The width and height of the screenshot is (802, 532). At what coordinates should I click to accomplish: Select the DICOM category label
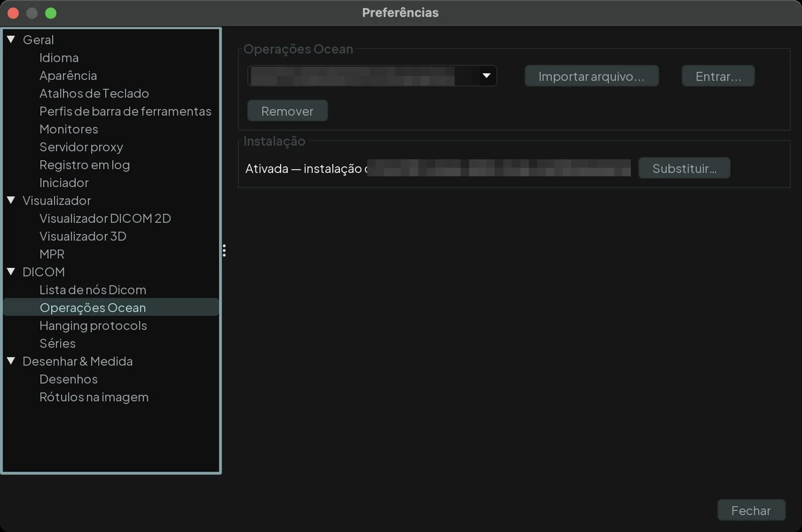coord(44,272)
